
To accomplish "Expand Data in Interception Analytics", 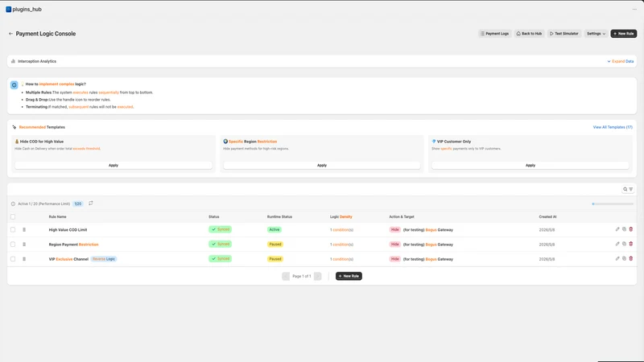I will (620, 61).
